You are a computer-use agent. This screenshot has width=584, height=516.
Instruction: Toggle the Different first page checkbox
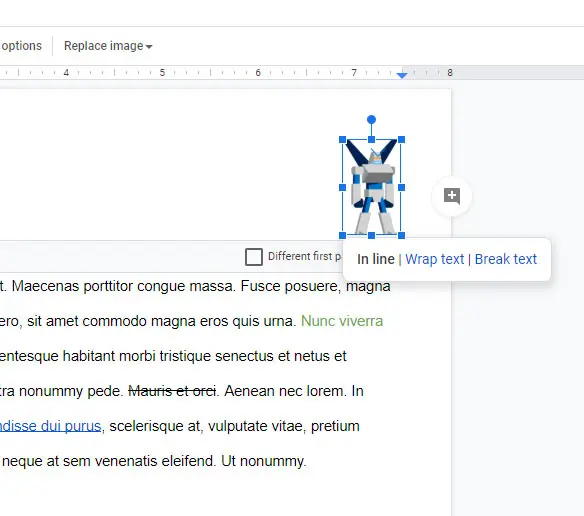click(x=254, y=257)
